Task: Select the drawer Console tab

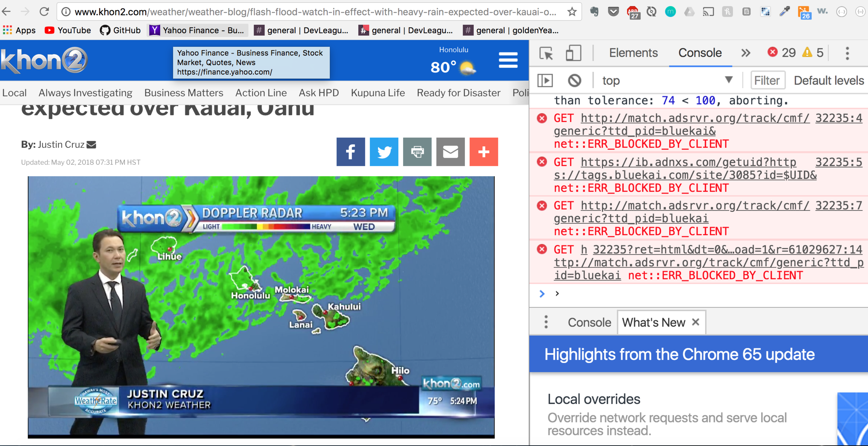Action: pyautogui.click(x=589, y=323)
